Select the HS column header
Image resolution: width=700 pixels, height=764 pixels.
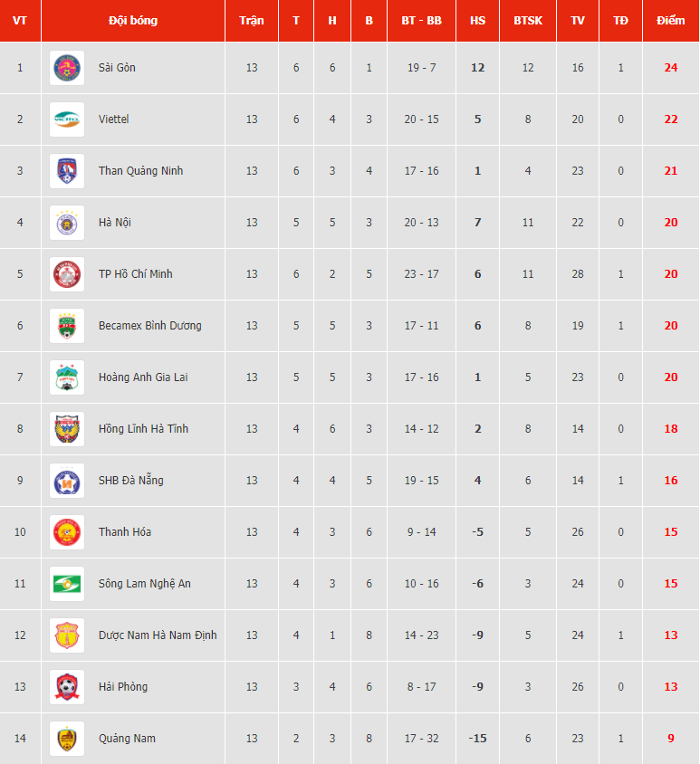478,21
